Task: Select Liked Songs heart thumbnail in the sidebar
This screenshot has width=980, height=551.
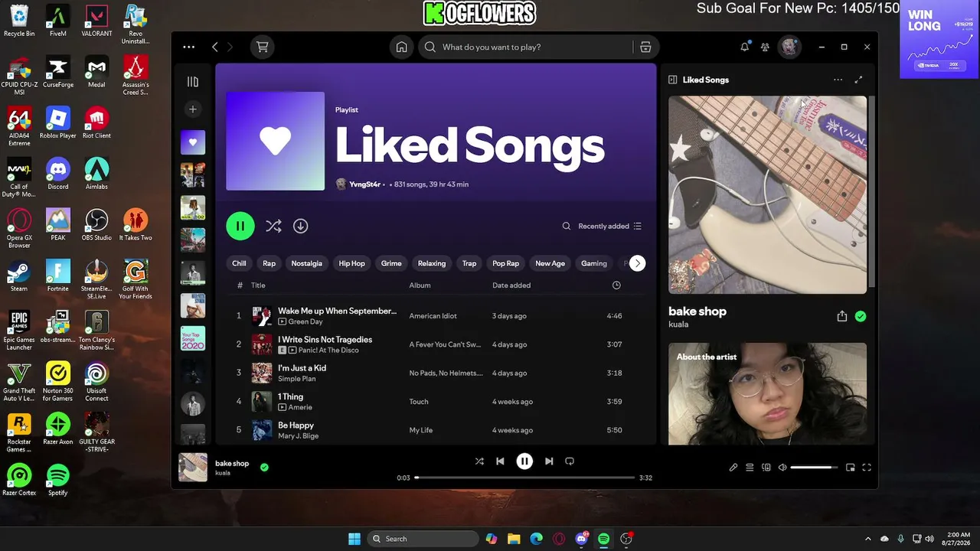Action: click(193, 142)
